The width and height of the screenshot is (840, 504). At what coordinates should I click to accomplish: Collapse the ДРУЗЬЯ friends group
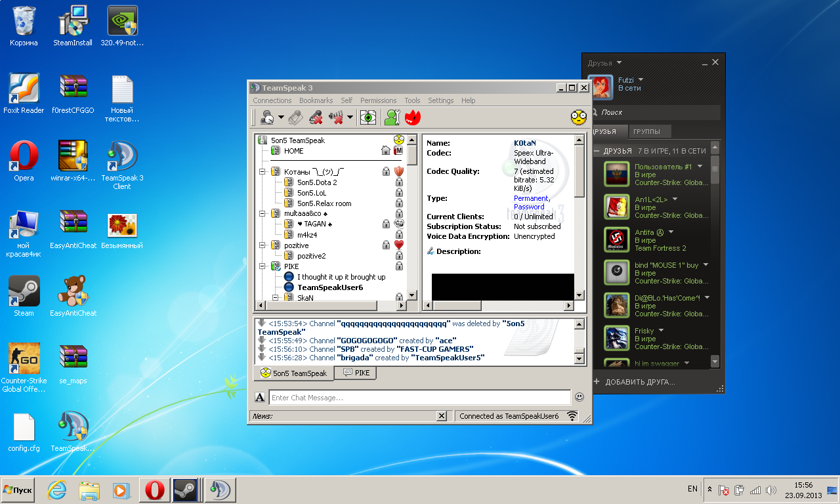pyautogui.click(x=597, y=151)
